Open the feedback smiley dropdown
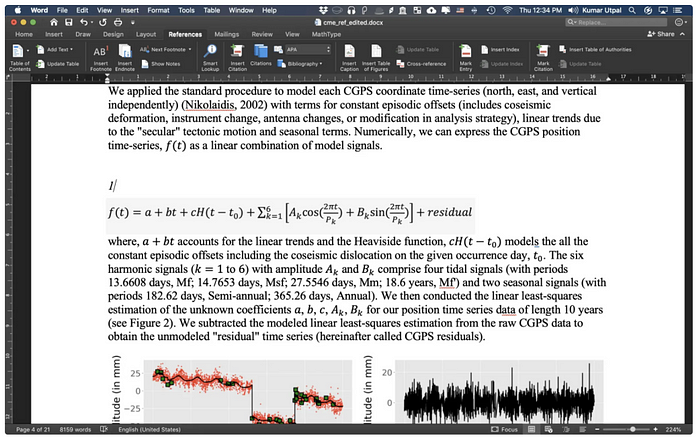This screenshot has width=700, height=442. coord(680,22)
